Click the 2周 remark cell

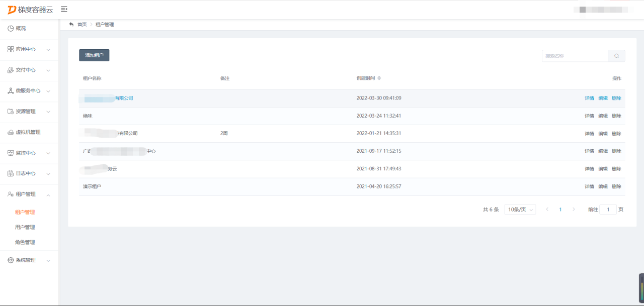[224, 134]
